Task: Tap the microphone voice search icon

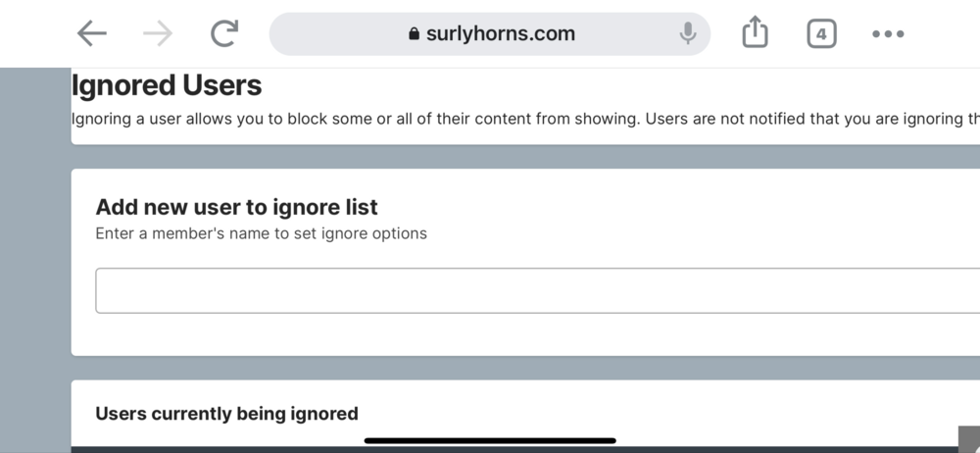Action: tap(688, 34)
